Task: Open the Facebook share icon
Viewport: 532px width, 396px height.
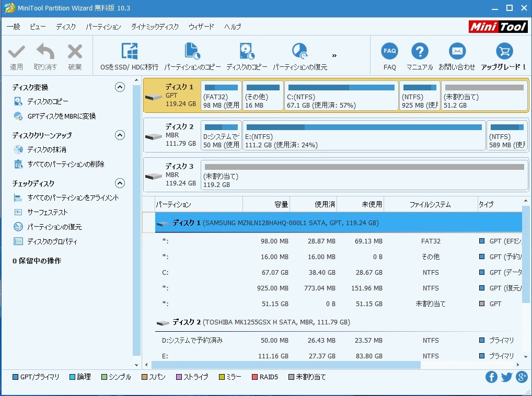Action: click(x=491, y=377)
